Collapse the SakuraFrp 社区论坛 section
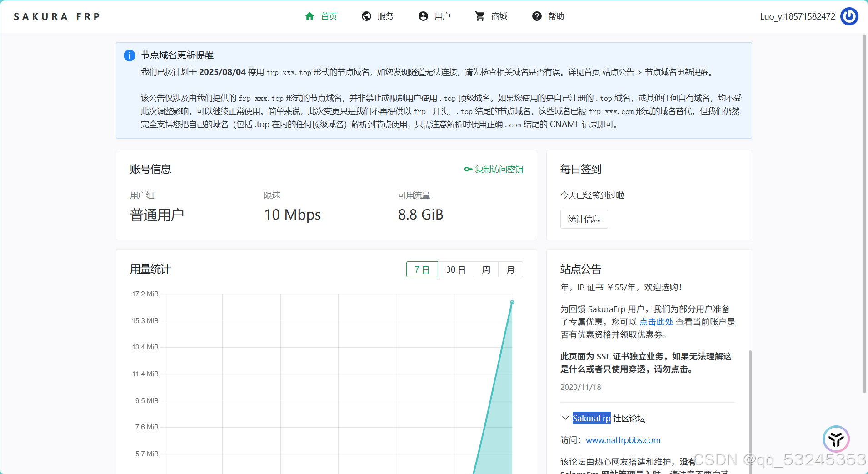The width and height of the screenshot is (868, 474). pos(565,418)
